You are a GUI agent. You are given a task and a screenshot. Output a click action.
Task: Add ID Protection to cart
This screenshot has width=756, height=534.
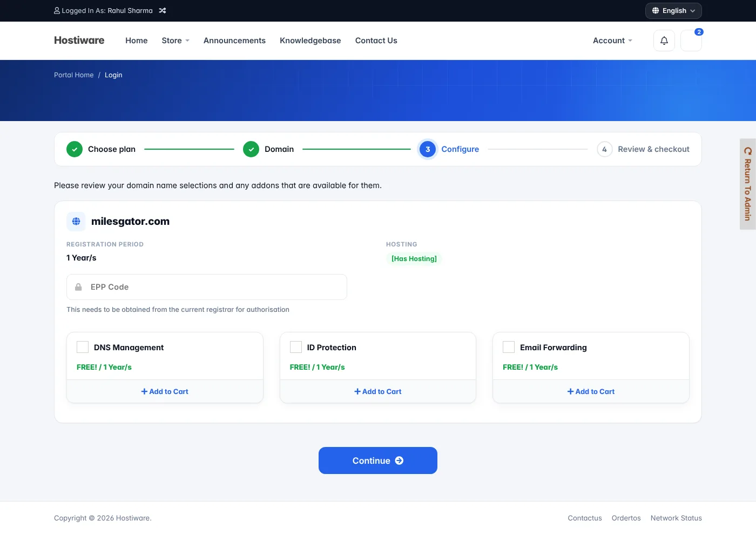(378, 391)
